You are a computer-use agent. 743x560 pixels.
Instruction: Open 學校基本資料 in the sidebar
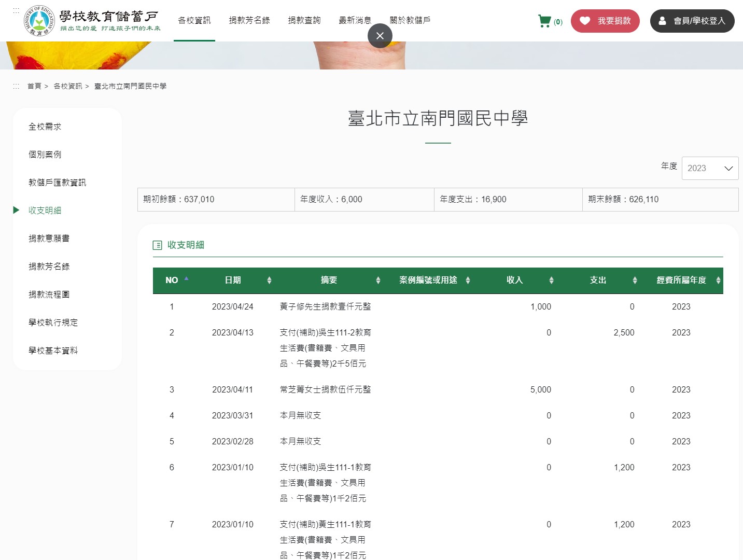point(53,351)
